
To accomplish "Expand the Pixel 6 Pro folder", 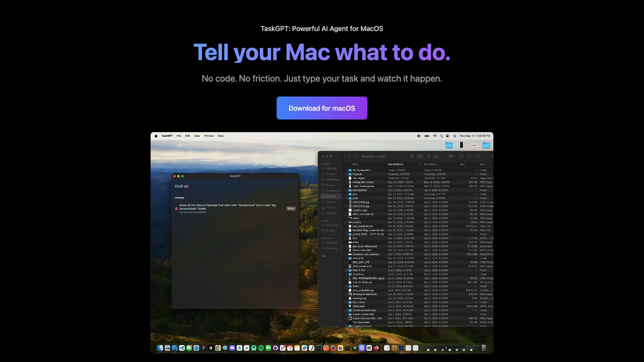I will tap(347, 270).
